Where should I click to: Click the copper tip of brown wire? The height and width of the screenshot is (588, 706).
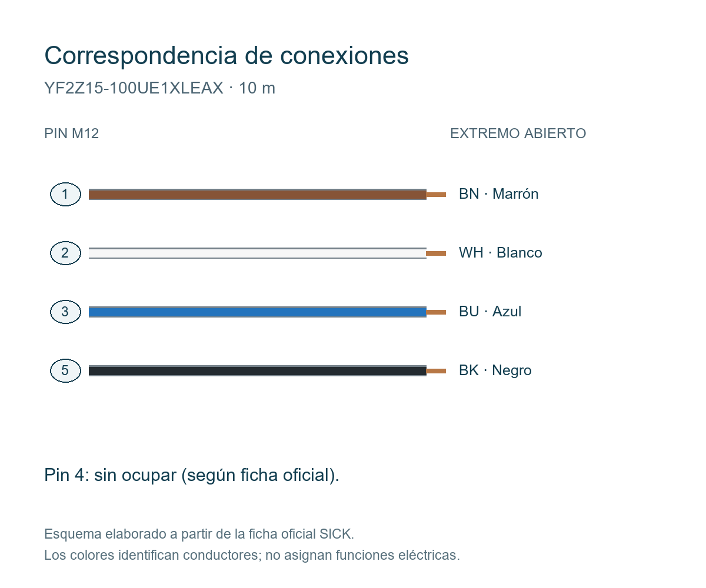[x=436, y=194]
